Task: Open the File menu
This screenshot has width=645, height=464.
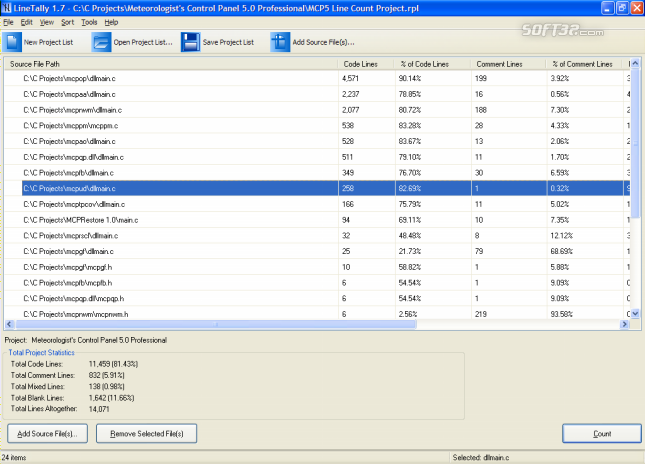Action: [x=8, y=22]
